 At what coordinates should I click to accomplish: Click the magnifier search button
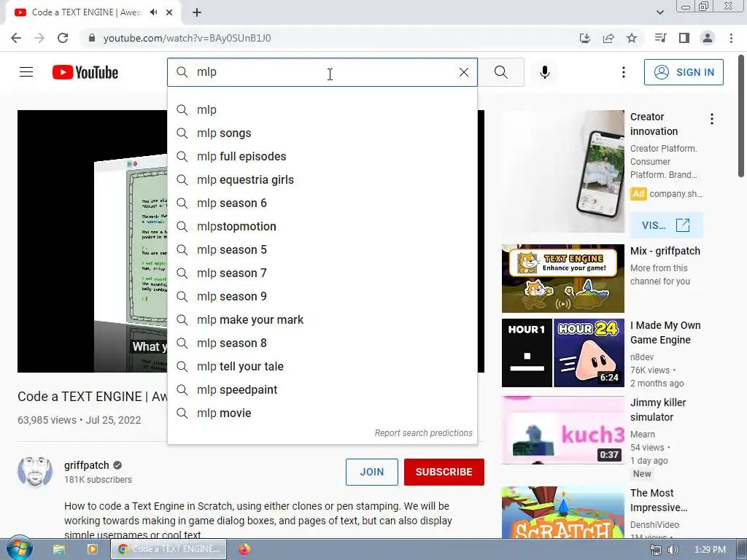pos(500,72)
